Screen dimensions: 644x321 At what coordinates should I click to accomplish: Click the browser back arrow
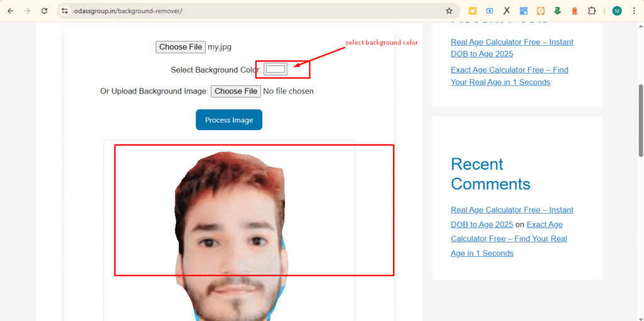tap(10, 11)
